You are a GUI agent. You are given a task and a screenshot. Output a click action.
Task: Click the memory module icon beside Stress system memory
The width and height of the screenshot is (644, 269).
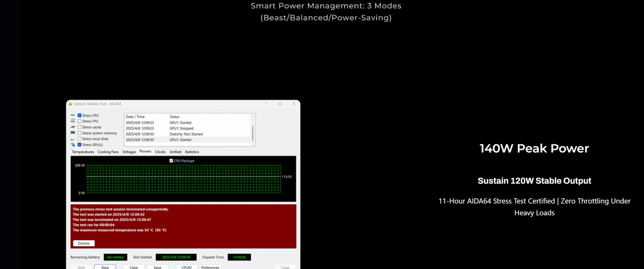(73, 133)
